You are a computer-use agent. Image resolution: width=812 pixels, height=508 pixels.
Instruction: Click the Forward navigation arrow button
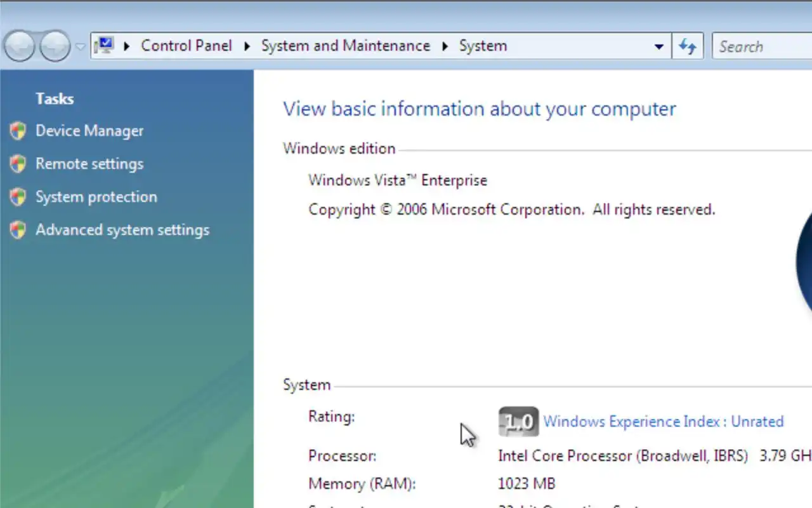pos(55,46)
